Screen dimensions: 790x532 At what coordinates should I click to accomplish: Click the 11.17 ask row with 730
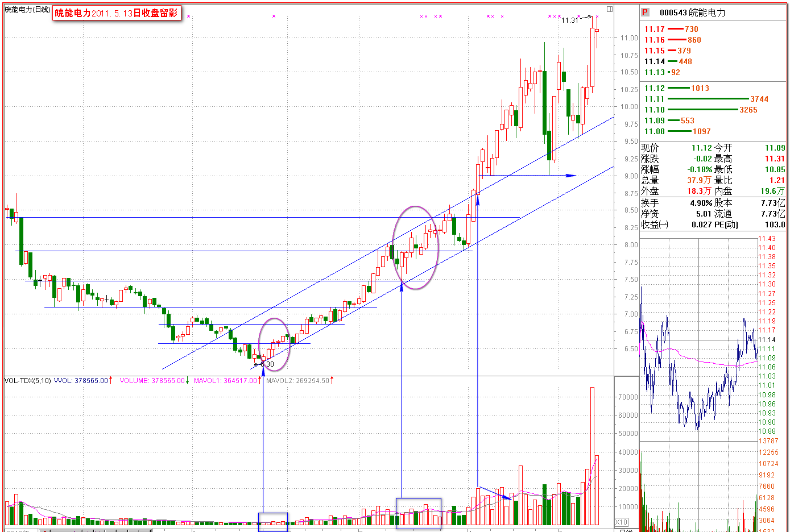[x=671, y=29]
